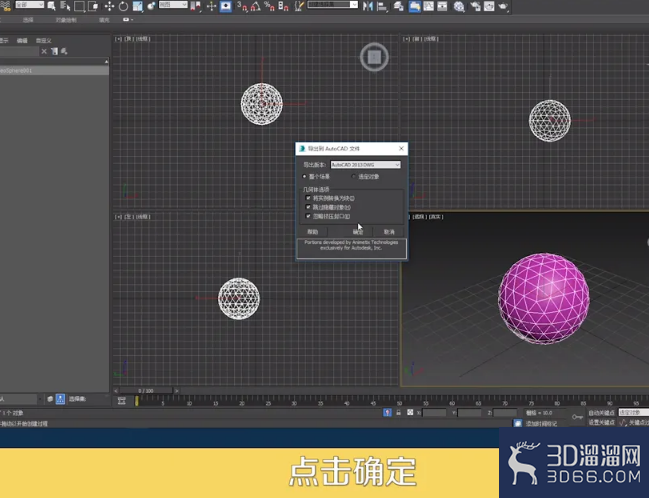Click the Z coordinate input field
Viewport: 649px width, 498px height.
(505, 413)
